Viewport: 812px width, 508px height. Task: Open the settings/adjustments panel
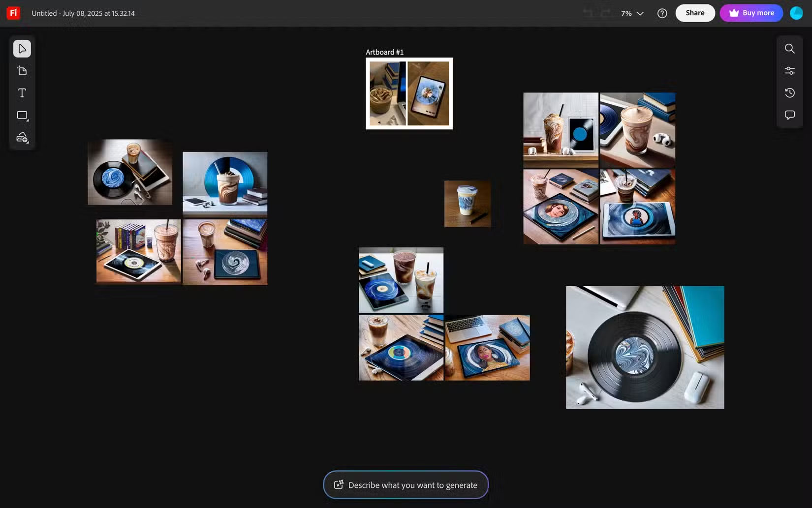[x=789, y=70]
